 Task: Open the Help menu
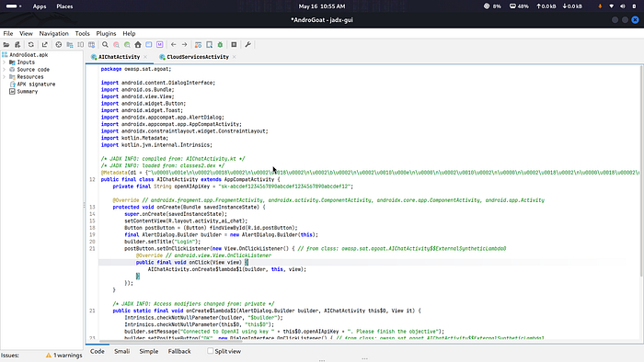[x=129, y=34]
